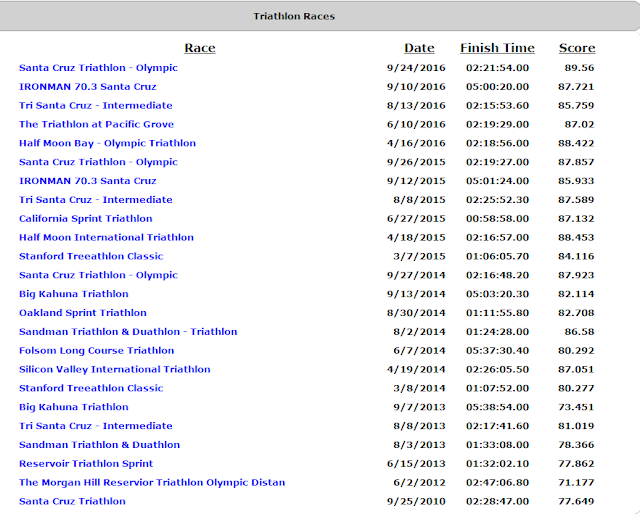Viewport: 640px width, 514px height.
Task: Open the Reservoir Triathlon Sprint link
Action: click(x=86, y=463)
